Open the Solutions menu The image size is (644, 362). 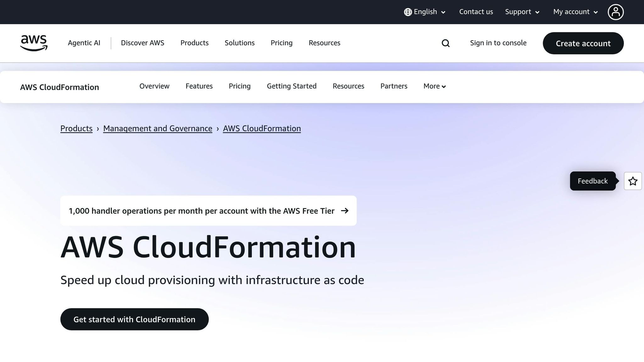pos(240,43)
